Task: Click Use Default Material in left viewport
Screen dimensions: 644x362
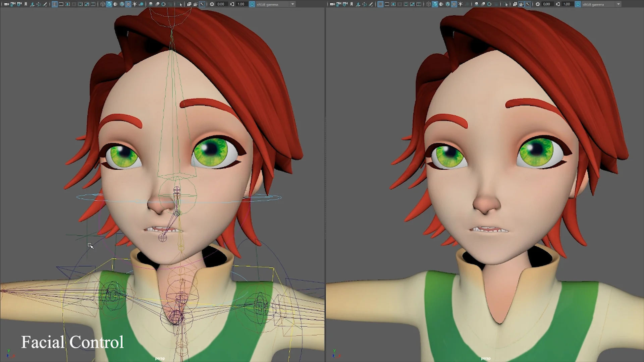Action: click(x=115, y=4)
